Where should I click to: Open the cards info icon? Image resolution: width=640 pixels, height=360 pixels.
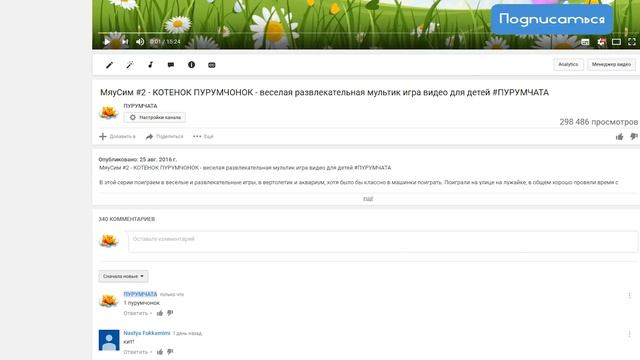tap(191, 65)
